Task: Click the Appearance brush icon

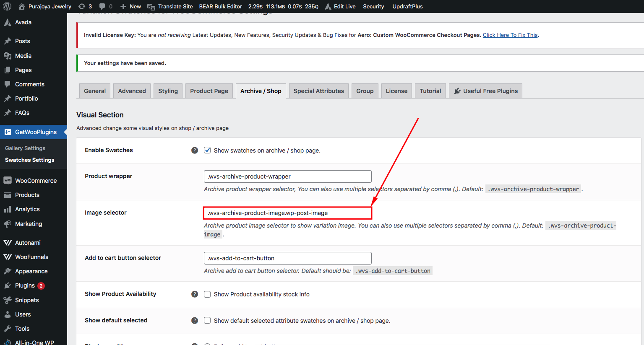Action: coord(8,271)
